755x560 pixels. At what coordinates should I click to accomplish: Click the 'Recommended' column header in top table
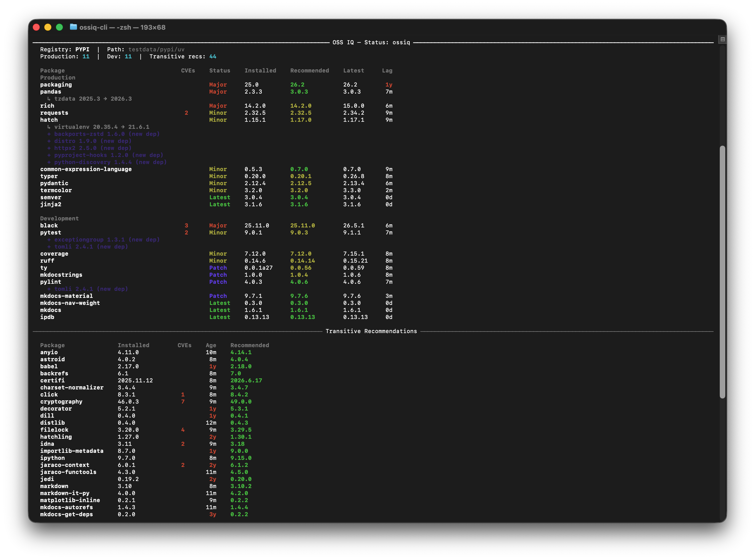310,71
